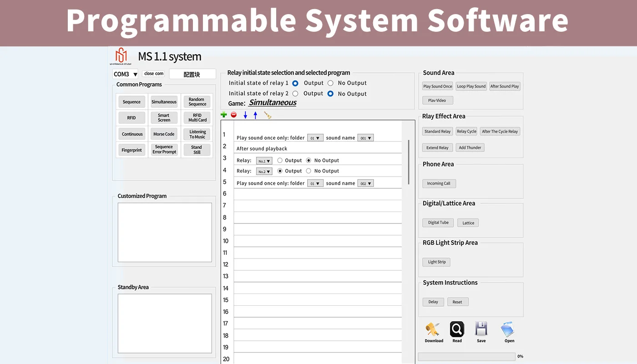Screen dimensions: 637x364
Task: Click the blue move-up arrow icon
Action: coord(255,116)
